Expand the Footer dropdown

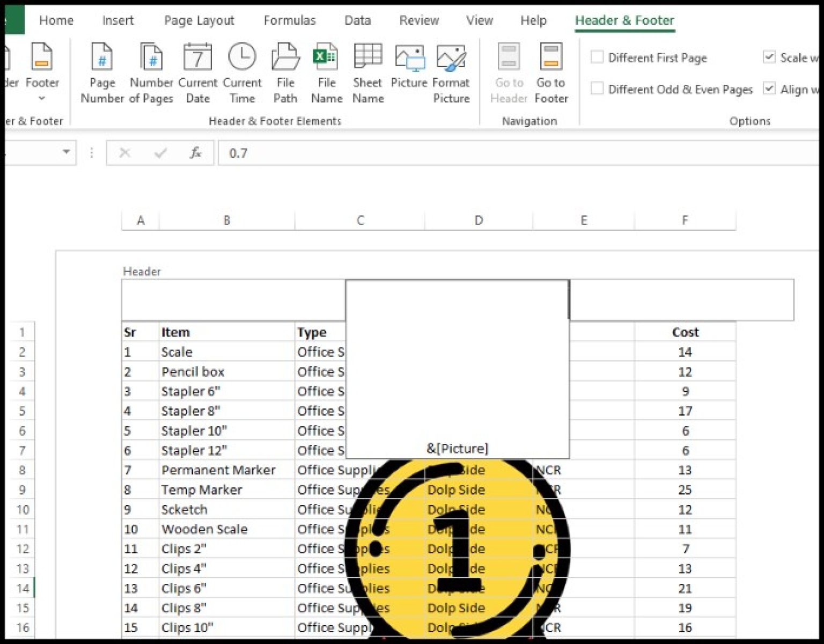coord(42,98)
